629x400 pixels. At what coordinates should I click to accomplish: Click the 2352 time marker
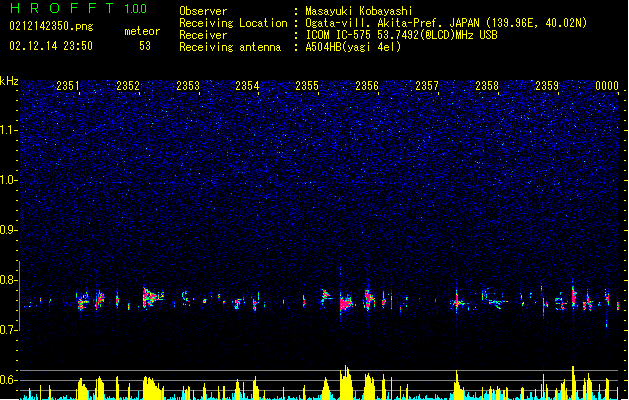pyautogui.click(x=128, y=86)
